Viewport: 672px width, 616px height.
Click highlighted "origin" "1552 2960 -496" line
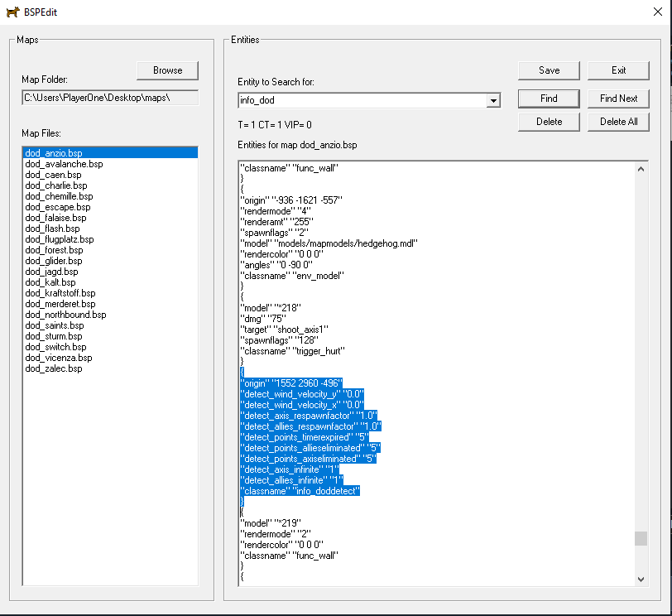[x=291, y=383]
